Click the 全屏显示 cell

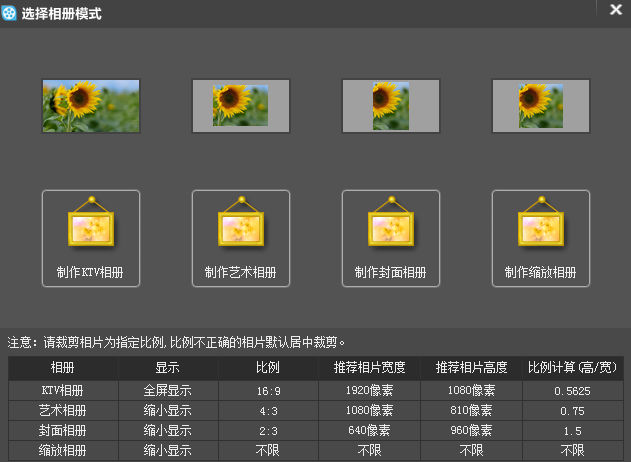click(x=168, y=390)
